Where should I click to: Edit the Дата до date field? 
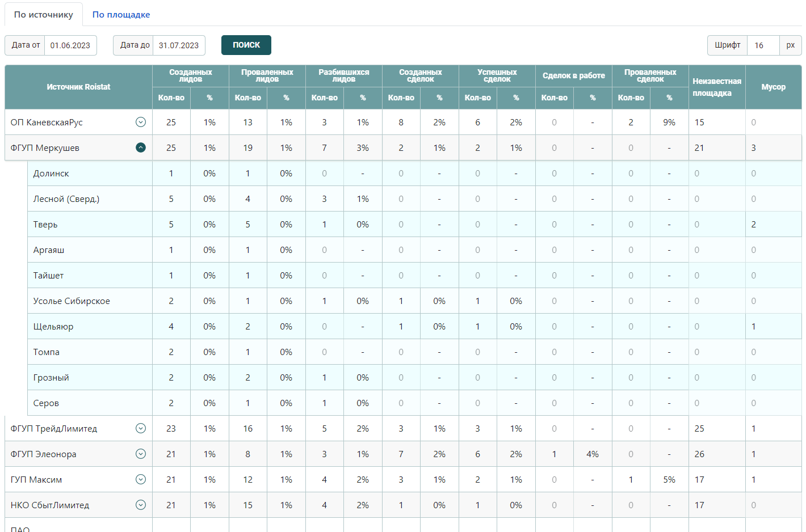pos(179,45)
